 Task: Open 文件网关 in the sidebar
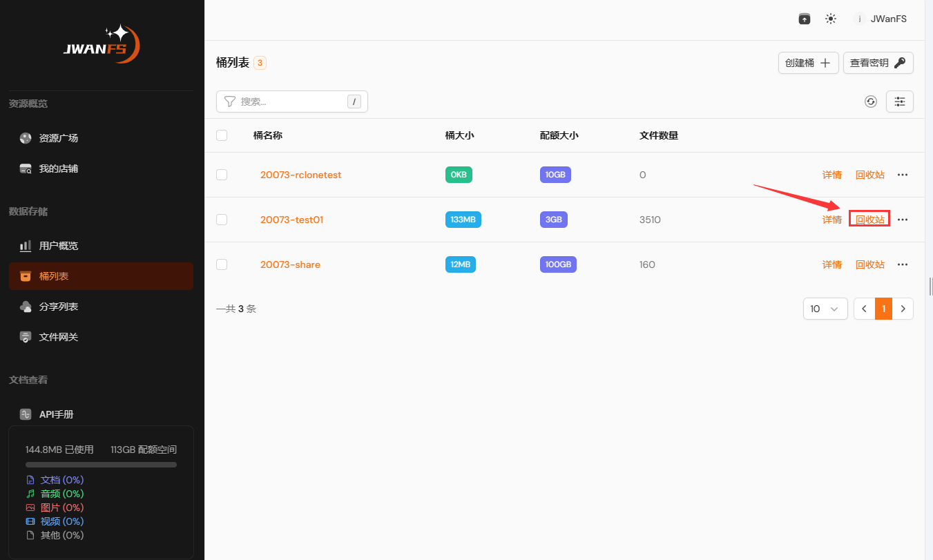click(x=101, y=337)
